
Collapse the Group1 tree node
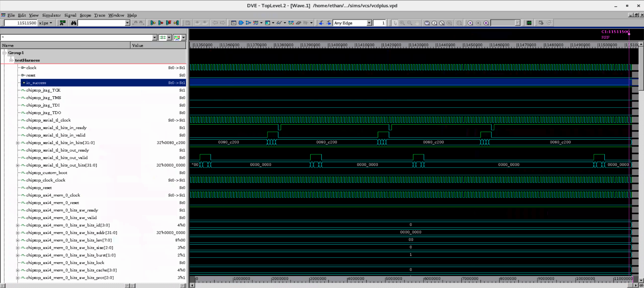click(5, 53)
